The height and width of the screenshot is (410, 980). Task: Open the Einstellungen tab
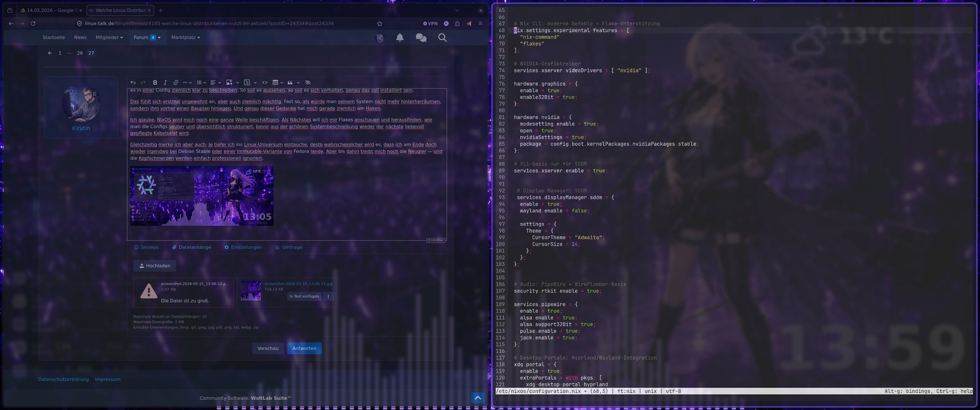click(x=243, y=247)
